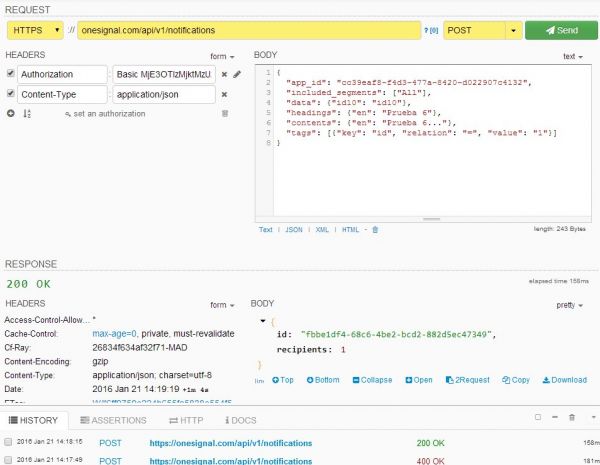Image resolution: width=600 pixels, height=465 pixels.
Task: Toggle the select-all history checkbox
Action: pos(538,417)
